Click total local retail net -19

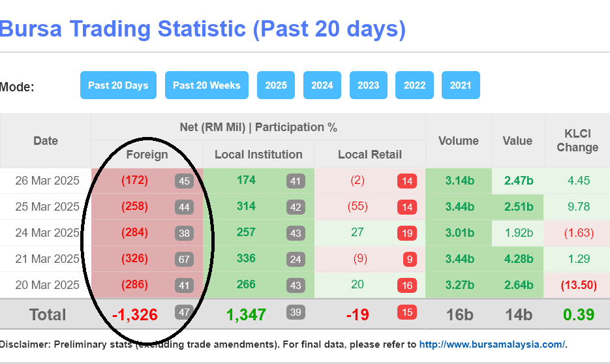[358, 314]
